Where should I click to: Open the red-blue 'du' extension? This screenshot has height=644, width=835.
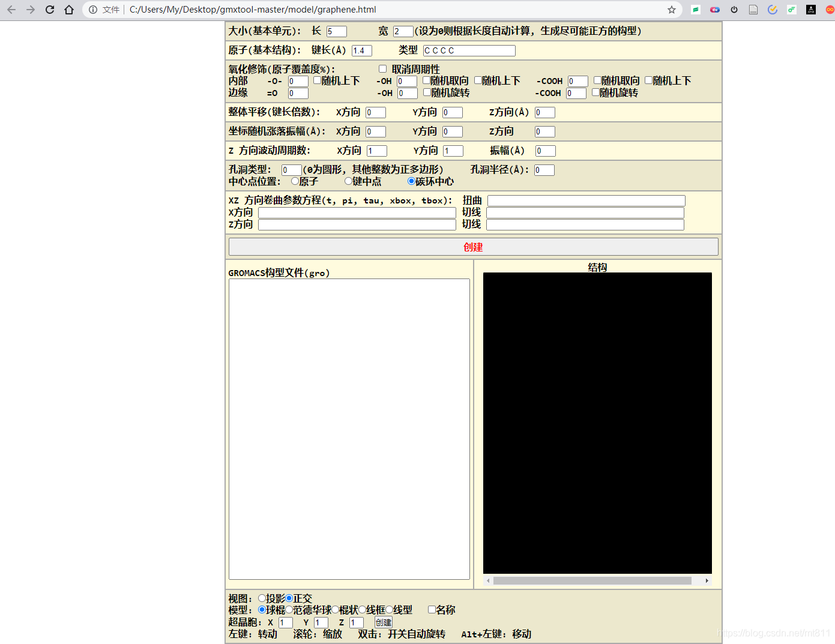click(715, 10)
